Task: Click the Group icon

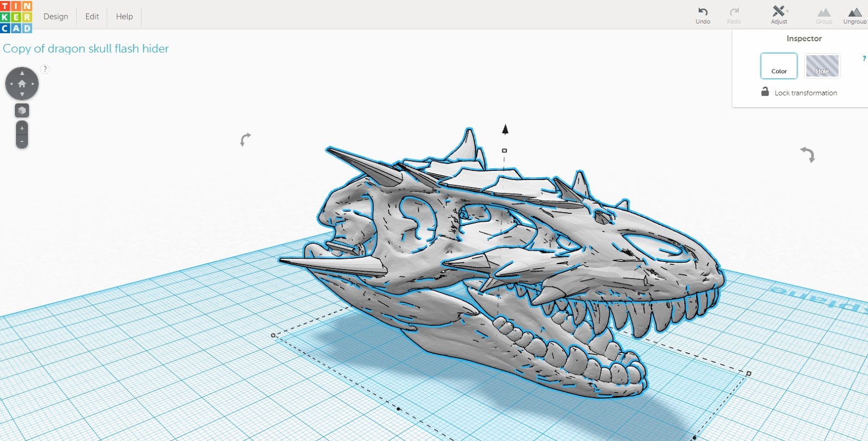Action: (x=824, y=15)
